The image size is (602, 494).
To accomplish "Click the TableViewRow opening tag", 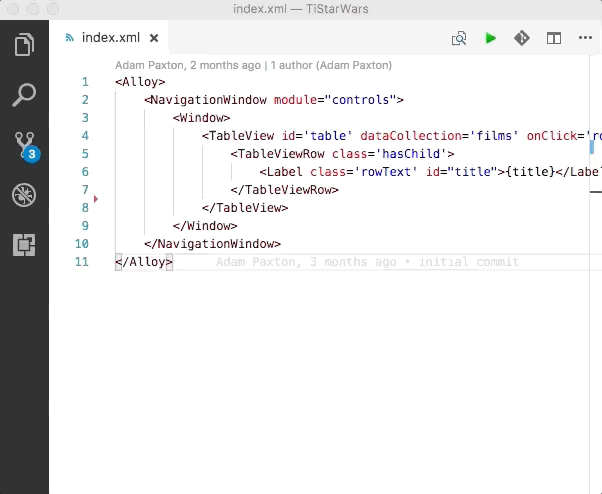I will click(278, 154).
